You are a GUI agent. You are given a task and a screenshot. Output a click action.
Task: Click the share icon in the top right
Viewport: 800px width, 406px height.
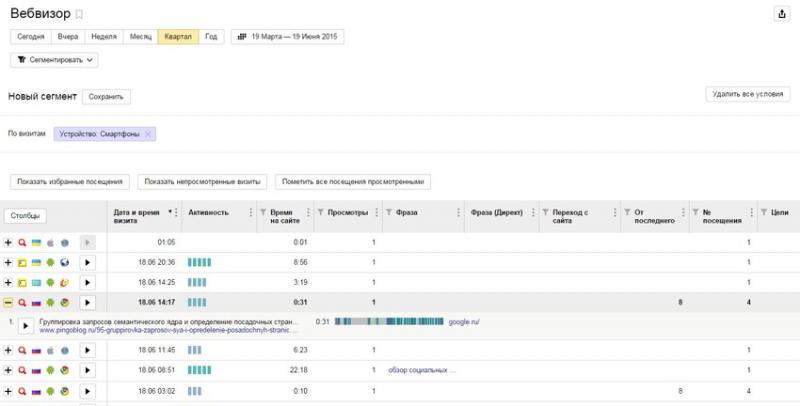[x=781, y=13]
